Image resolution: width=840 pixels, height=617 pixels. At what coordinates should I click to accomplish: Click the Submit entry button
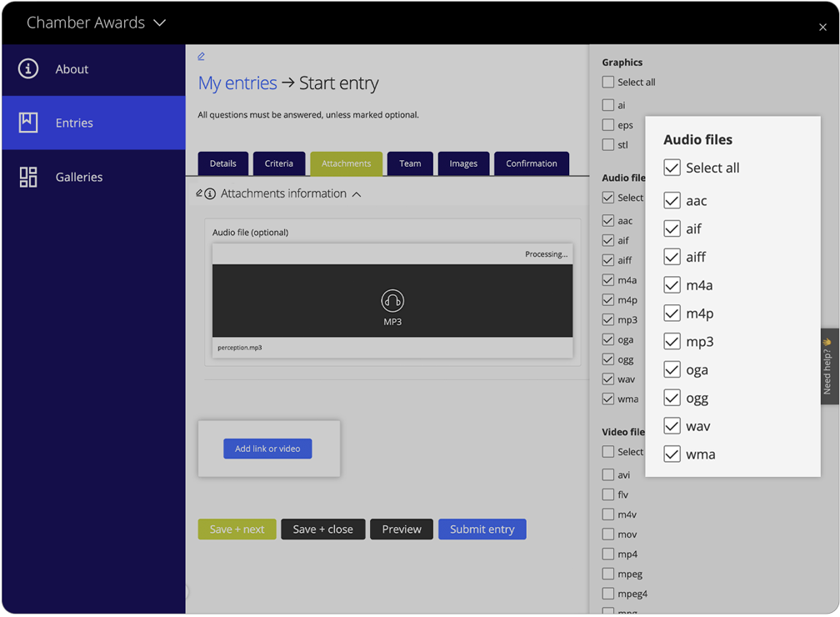point(482,529)
